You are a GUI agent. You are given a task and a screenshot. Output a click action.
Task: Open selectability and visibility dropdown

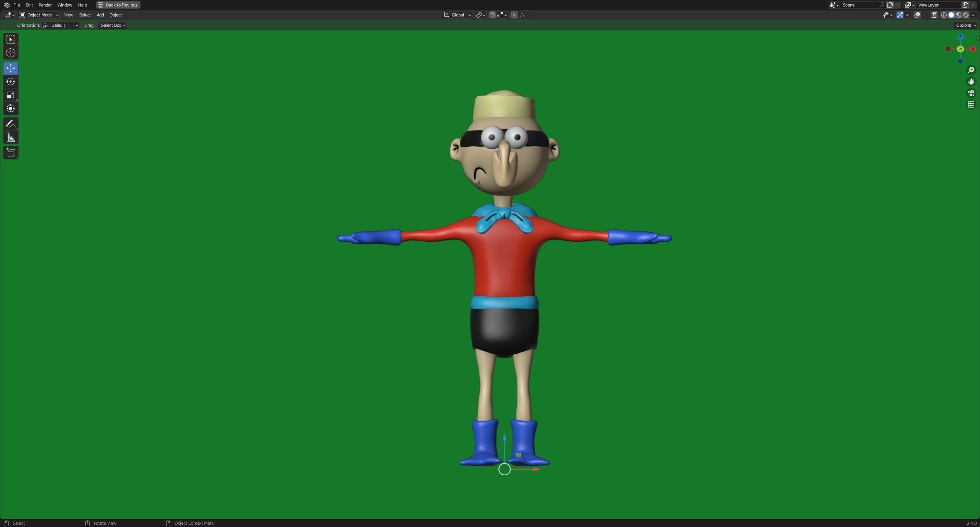pyautogui.click(x=888, y=15)
